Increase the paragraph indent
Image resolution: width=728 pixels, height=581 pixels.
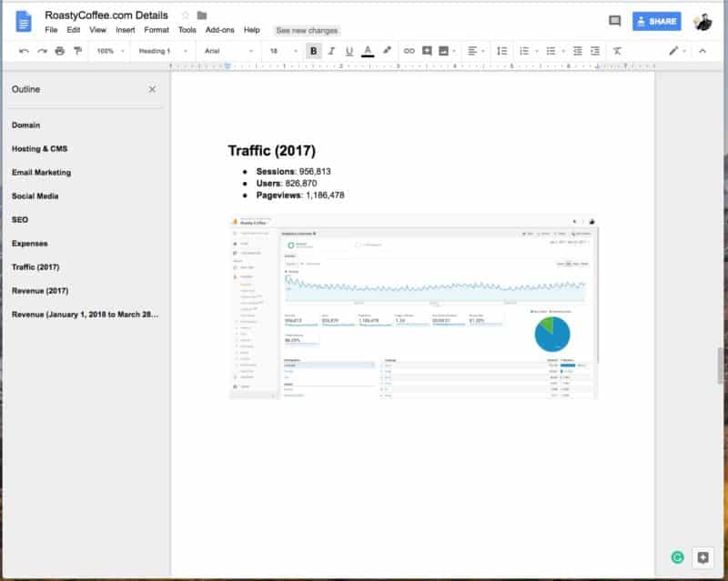pyautogui.click(x=595, y=51)
